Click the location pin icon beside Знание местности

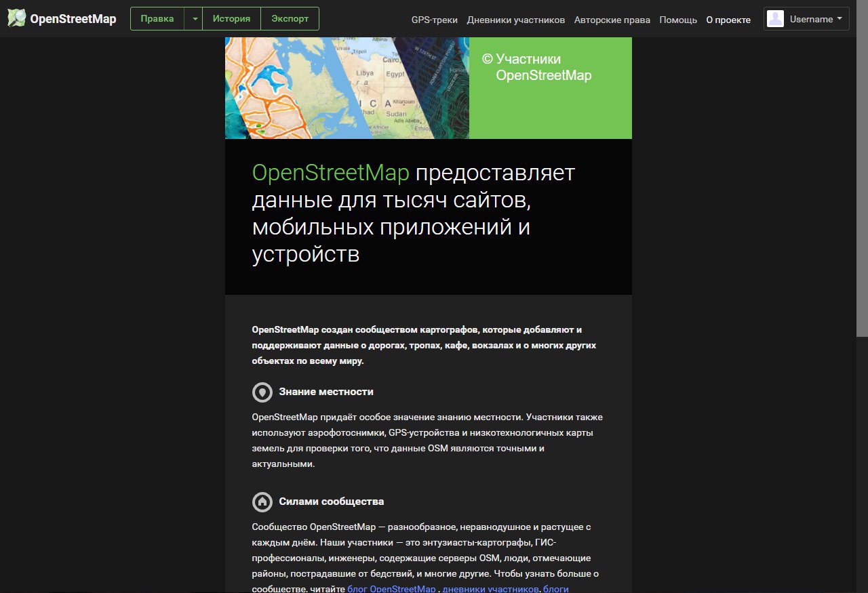pyautogui.click(x=262, y=392)
